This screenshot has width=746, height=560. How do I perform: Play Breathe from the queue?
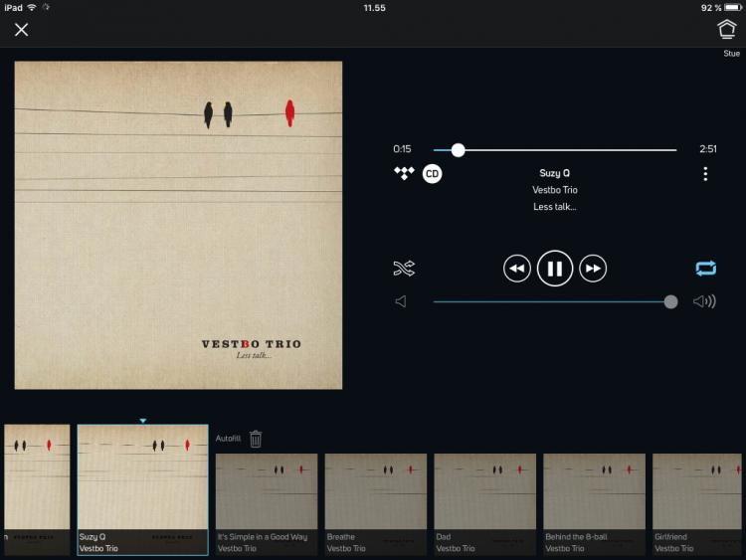376,504
